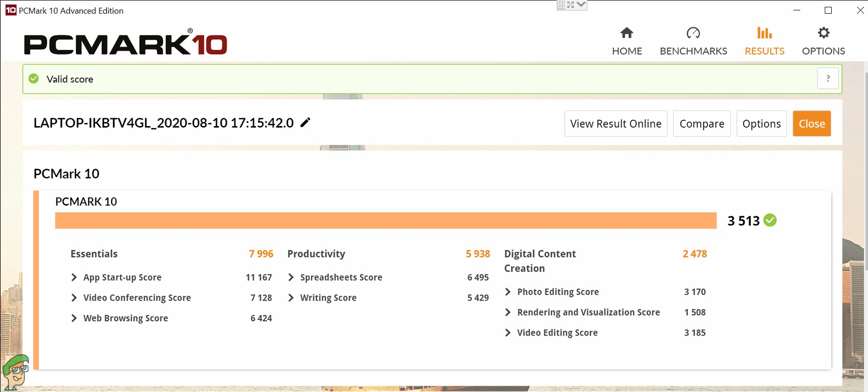
Task: Click the Benchmarks gauge icon
Action: click(693, 33)
